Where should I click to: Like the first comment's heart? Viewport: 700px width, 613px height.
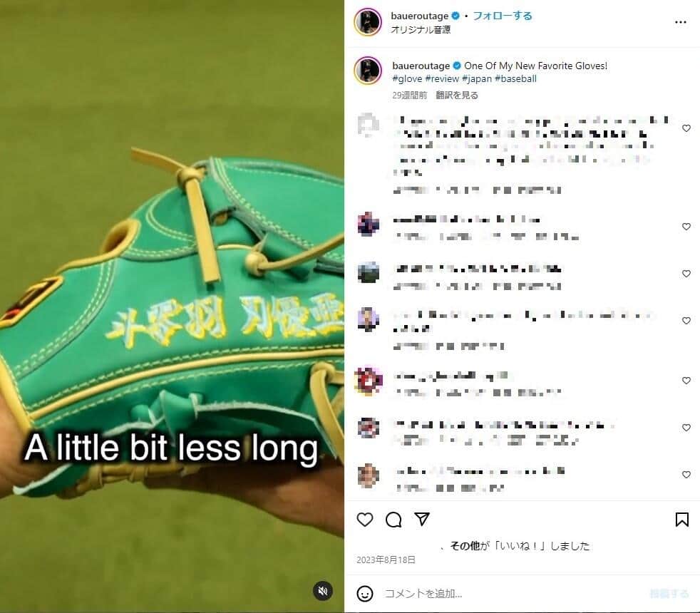686,128
